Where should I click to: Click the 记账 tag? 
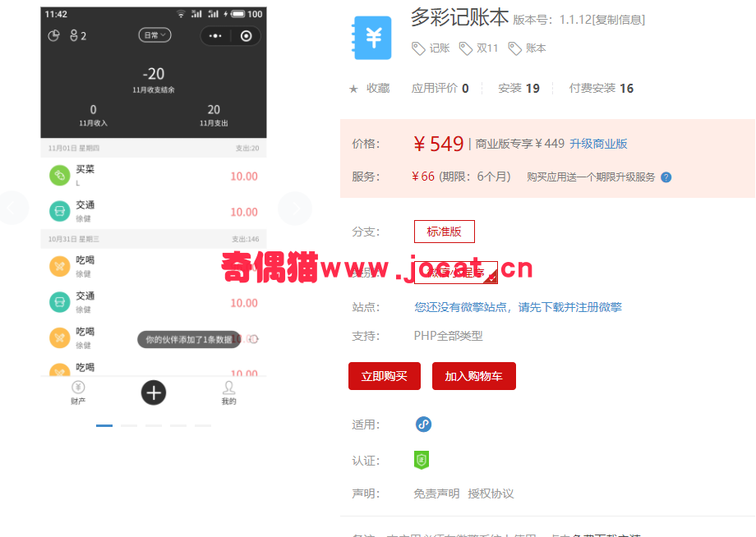click(x=431, y=48)
